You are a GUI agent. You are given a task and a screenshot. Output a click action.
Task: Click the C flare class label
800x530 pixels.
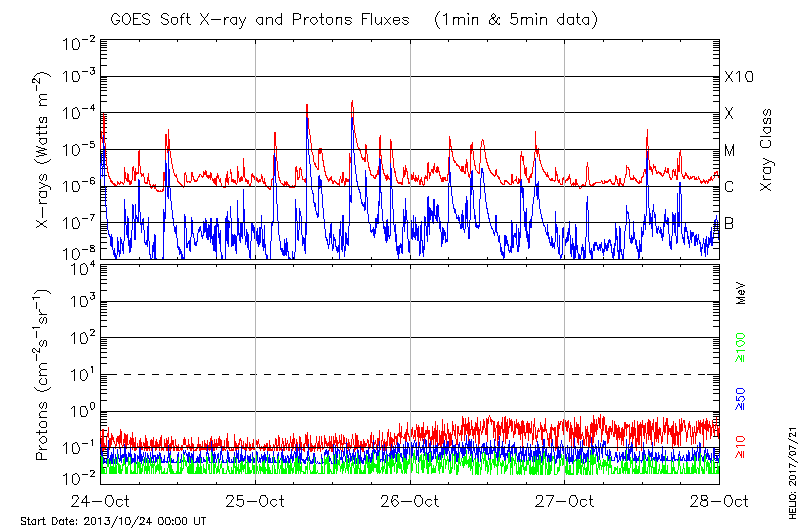[x=729, y=187]
